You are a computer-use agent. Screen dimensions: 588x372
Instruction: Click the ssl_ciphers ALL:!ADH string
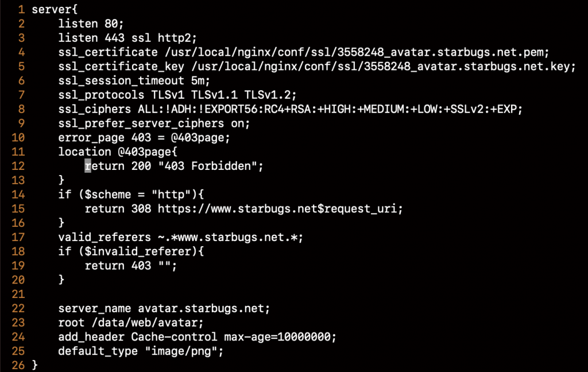330,109
